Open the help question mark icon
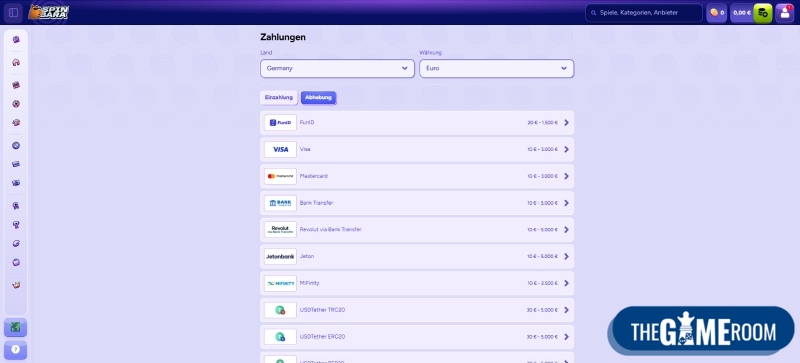 tap(15, 350)
